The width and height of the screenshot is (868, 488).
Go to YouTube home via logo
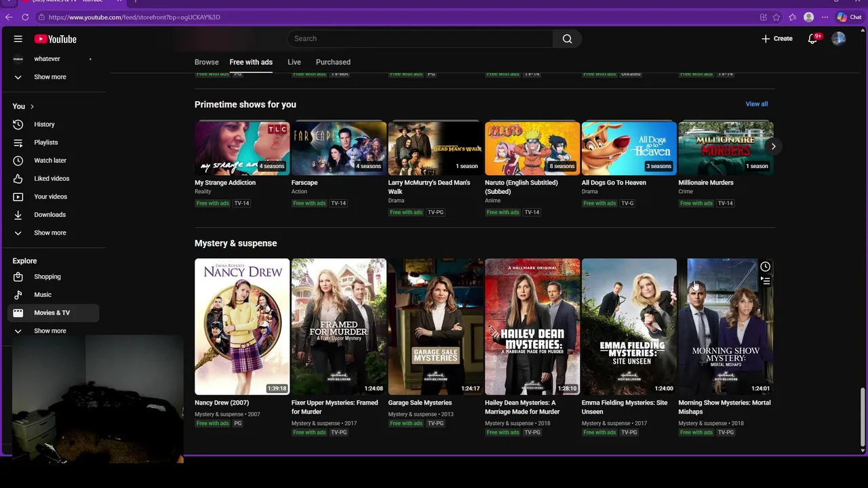click(55, 39)
